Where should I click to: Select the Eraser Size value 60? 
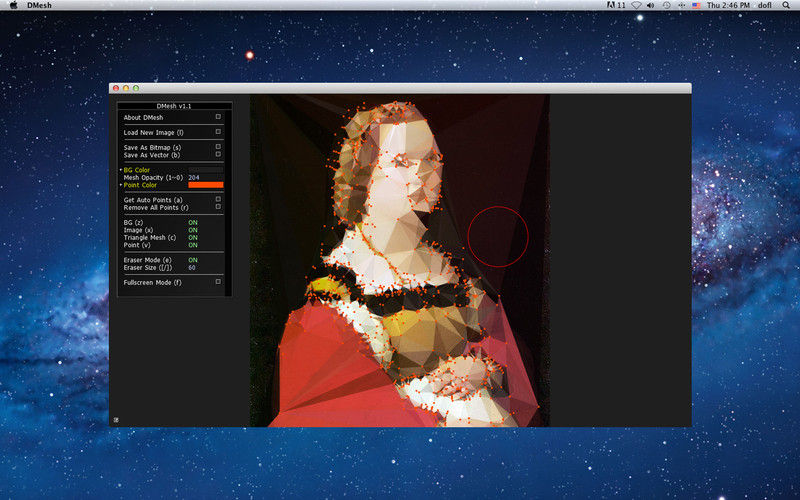[192, 267]
